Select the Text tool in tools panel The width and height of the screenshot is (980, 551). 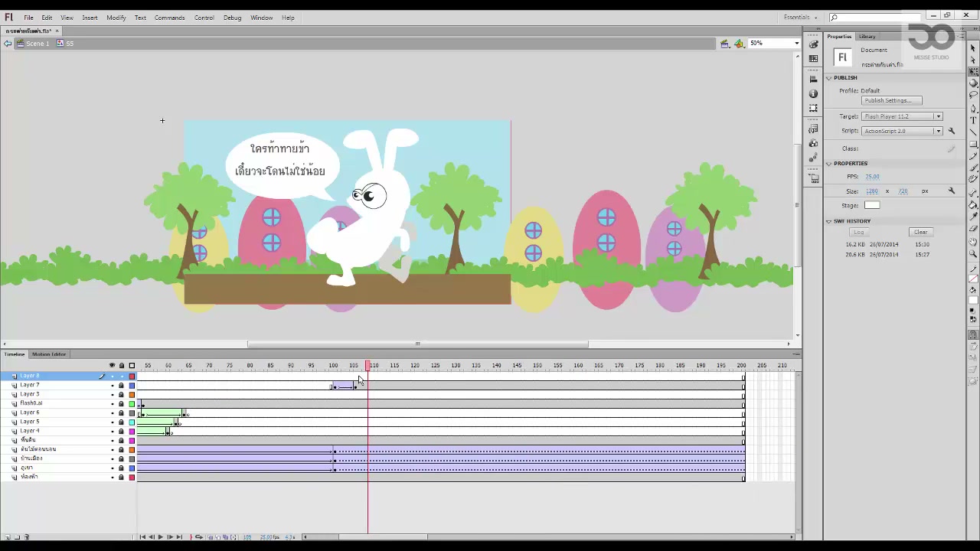973,120
